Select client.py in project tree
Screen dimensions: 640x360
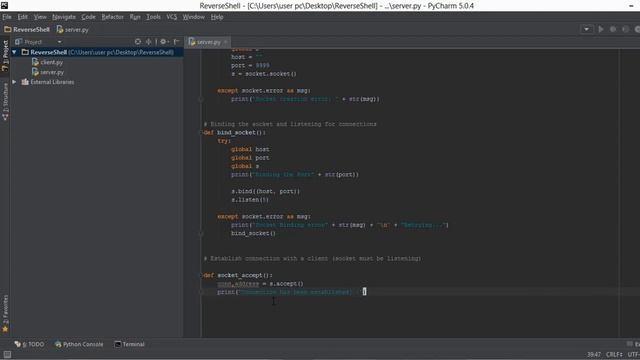[48, 62]
